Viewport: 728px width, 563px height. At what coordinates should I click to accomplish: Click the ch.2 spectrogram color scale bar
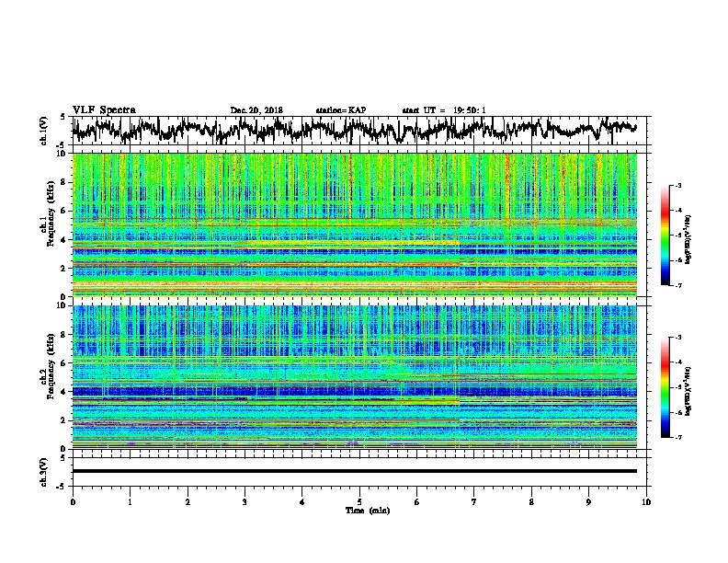coord(665,387)
